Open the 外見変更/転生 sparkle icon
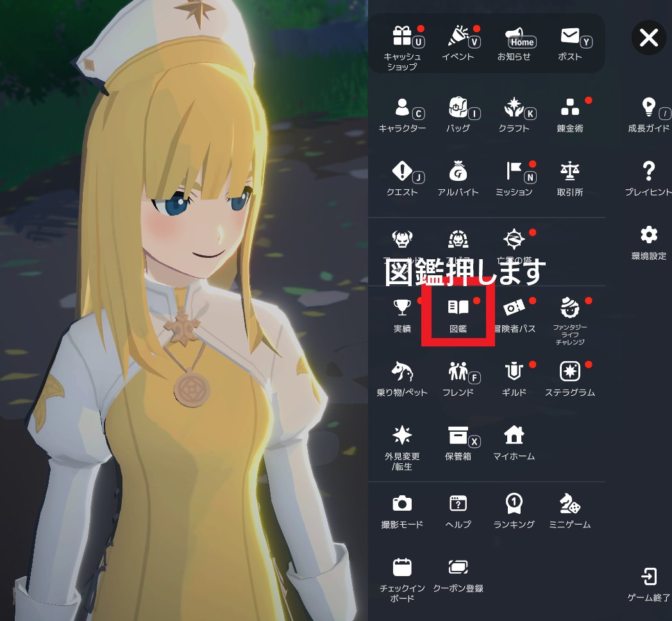The image size is (672, 621). [x=402, y=436]
